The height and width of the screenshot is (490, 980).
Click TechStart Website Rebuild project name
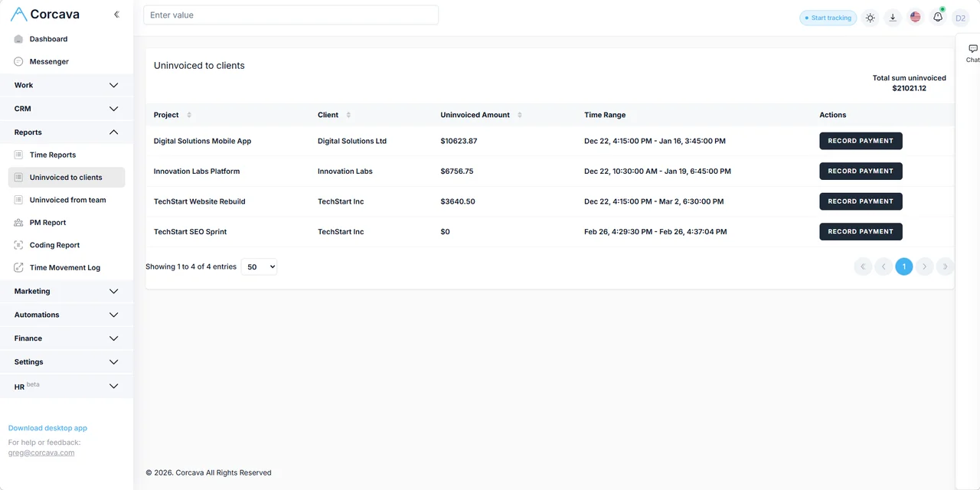point(199,201)
